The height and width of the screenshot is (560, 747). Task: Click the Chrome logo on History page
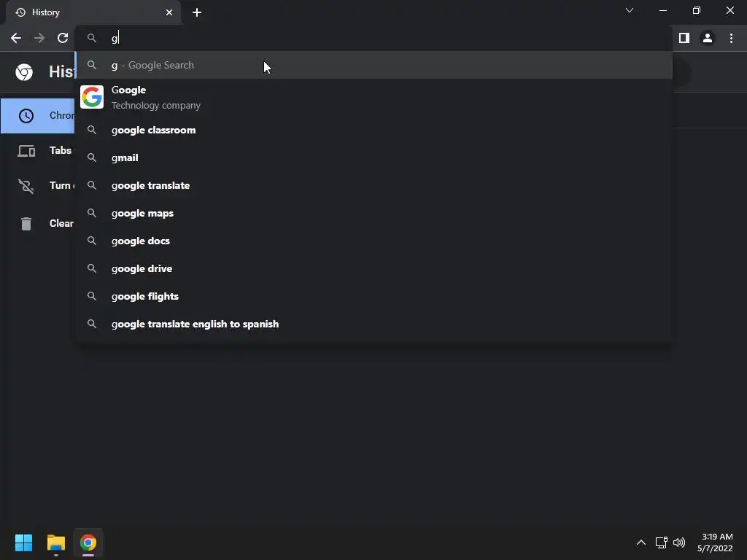(24, 72)
